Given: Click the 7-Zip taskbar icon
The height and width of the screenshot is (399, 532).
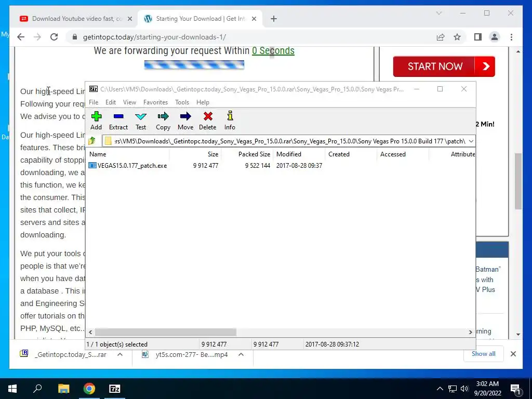Looking at the screenshot, I should 115,389.
